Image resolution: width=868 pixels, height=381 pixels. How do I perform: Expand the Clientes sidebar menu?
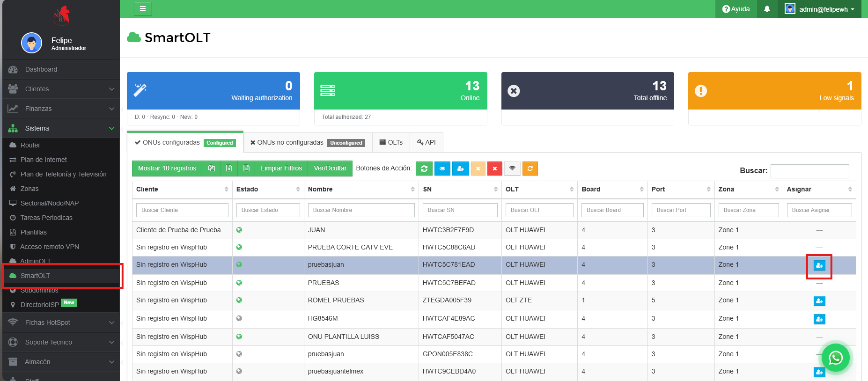61,89
